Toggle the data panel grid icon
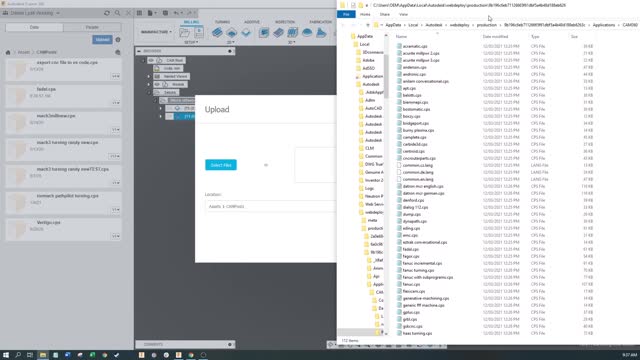 click(x=139, y=13)
